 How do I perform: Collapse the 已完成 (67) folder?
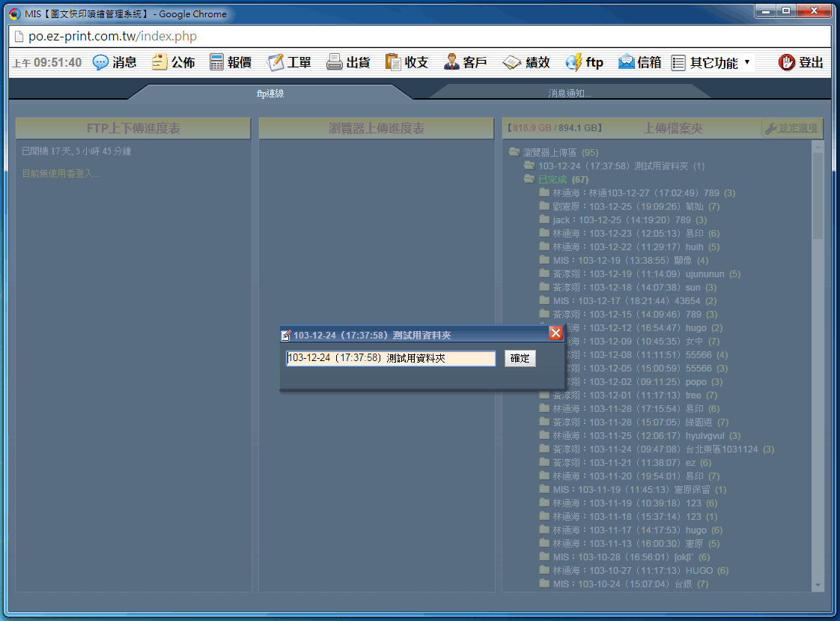coord(529,180)
